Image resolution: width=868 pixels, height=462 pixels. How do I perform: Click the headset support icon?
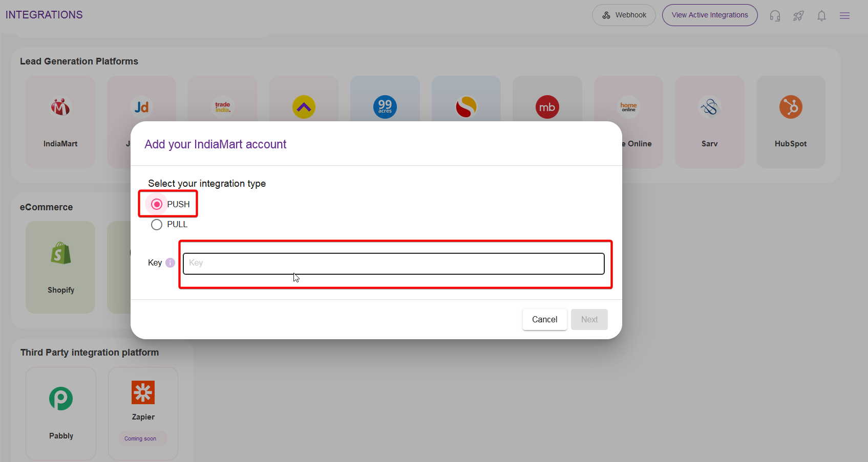coord(775,16)
